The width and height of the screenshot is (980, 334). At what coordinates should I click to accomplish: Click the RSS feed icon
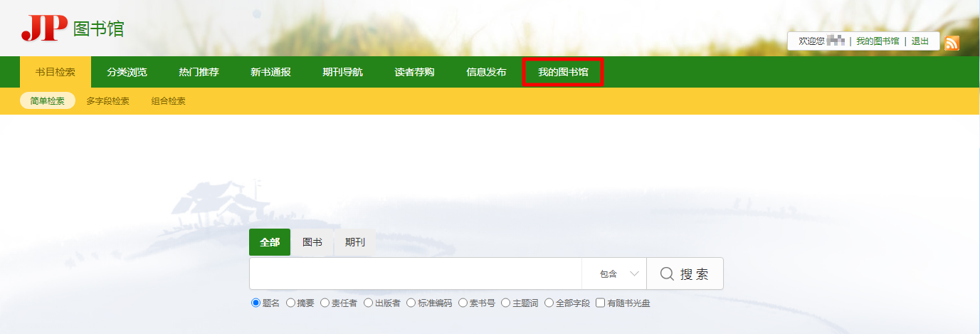[x=952, y=43]
